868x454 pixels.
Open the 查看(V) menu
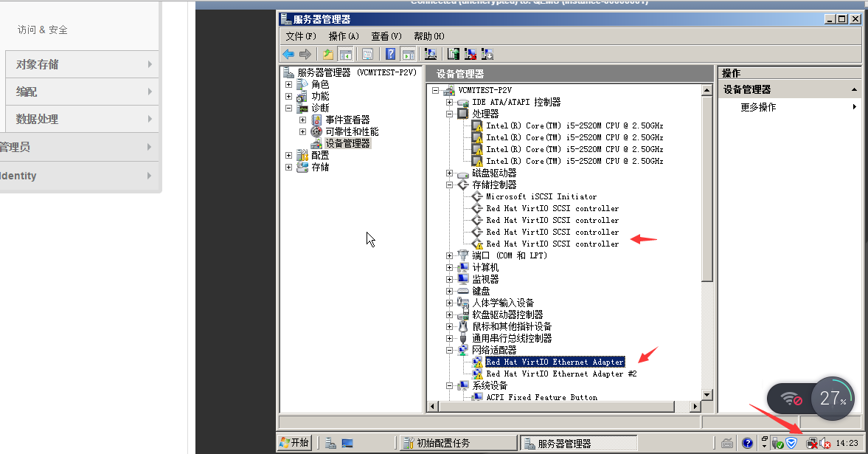click(x=386, y=36)
